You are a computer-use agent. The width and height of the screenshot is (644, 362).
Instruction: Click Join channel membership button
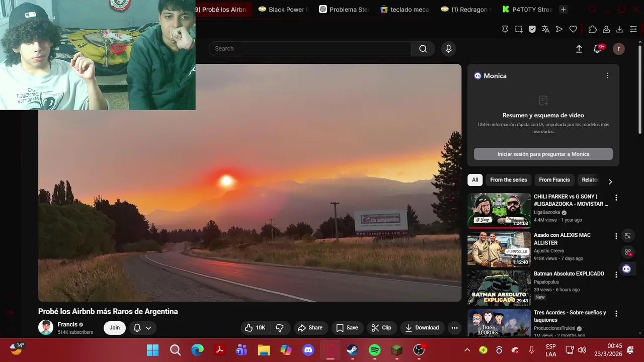coord(115,328)
